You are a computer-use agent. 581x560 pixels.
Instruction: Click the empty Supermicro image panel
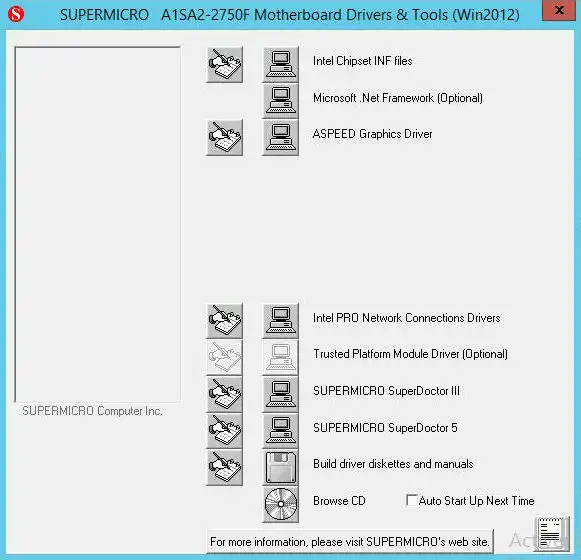[x=97, y=224]
